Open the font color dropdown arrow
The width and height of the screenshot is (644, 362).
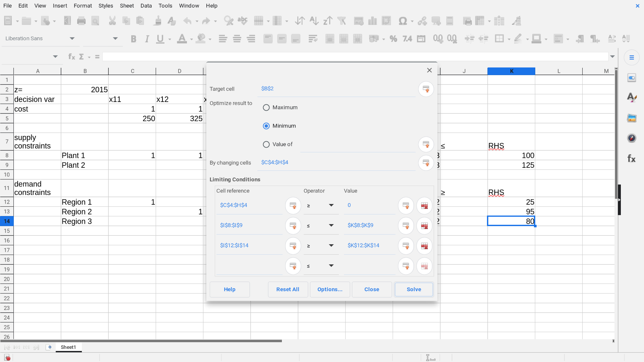(191, 39)
